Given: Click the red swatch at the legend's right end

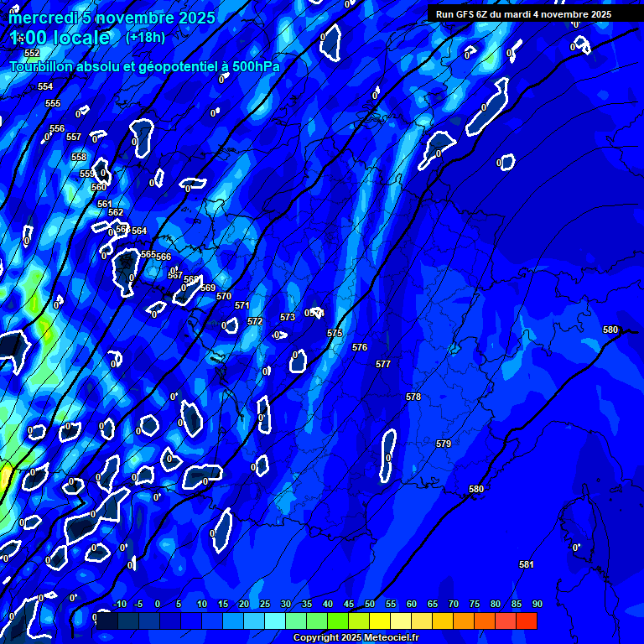Looking at the screenshot, I should 527,621.
